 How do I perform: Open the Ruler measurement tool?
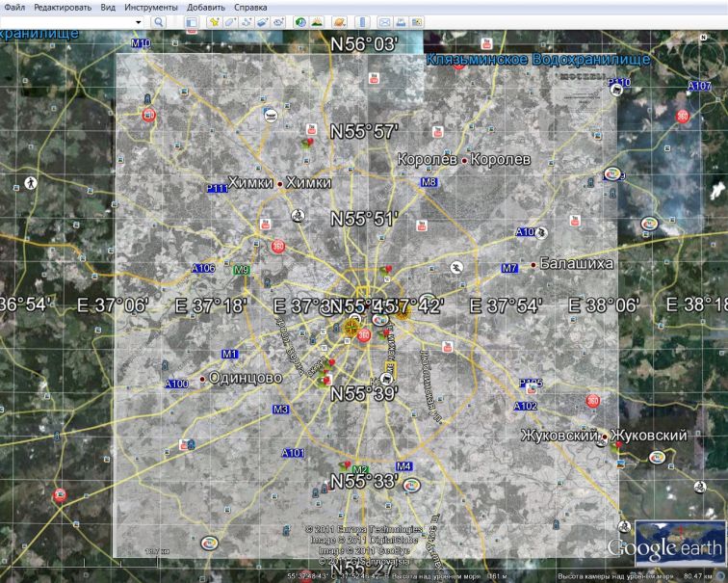pyautogui.click(x=363, y=22)
